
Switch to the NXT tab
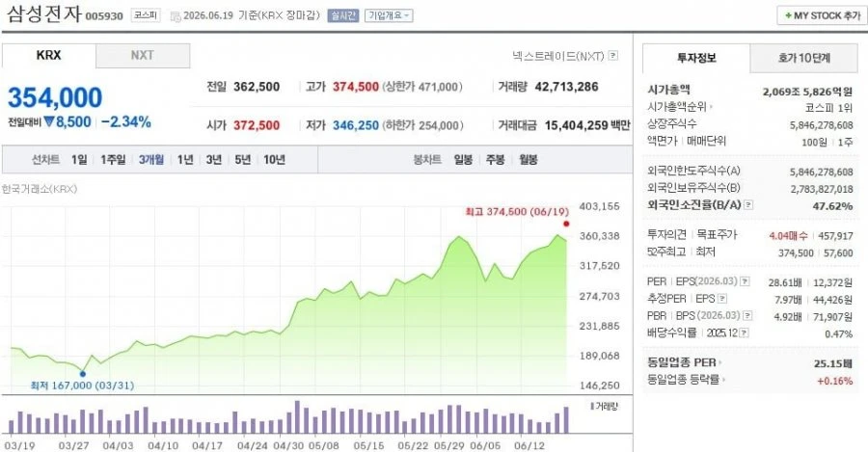pos(143,55)
